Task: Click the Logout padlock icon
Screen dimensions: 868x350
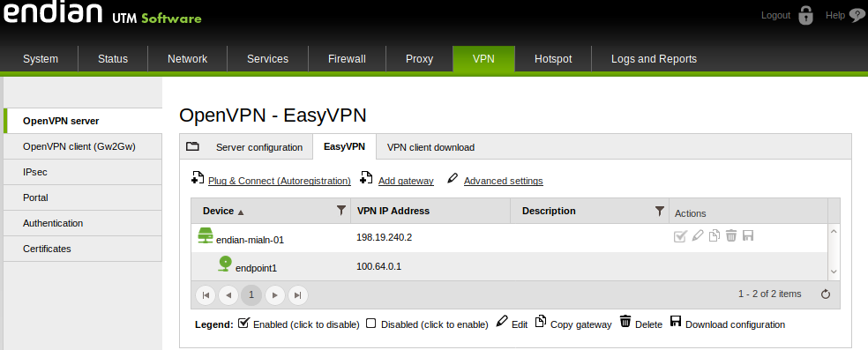Action: coord(805,16)
